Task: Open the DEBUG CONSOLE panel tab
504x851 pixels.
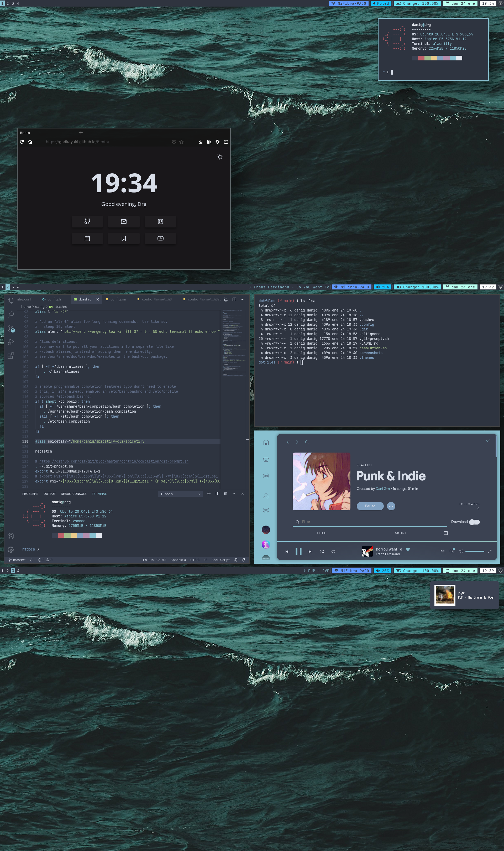Action: click(x=74, y=494)
